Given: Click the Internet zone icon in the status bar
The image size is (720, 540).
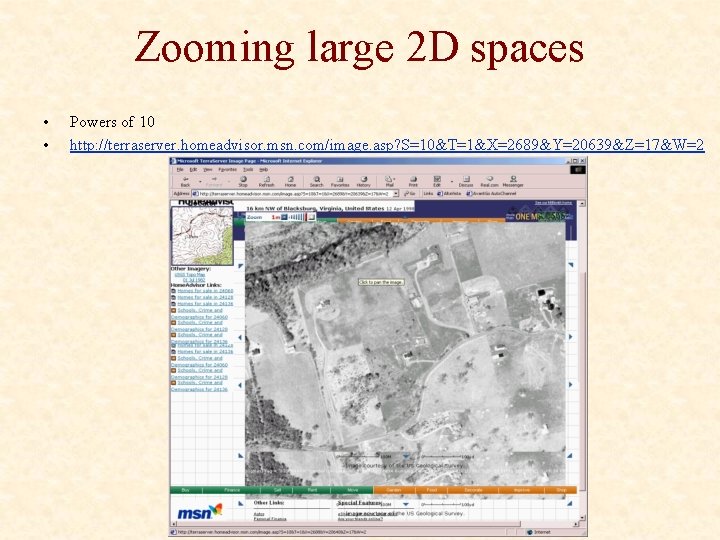Looking at the screenshot, I should pos(530,532).
